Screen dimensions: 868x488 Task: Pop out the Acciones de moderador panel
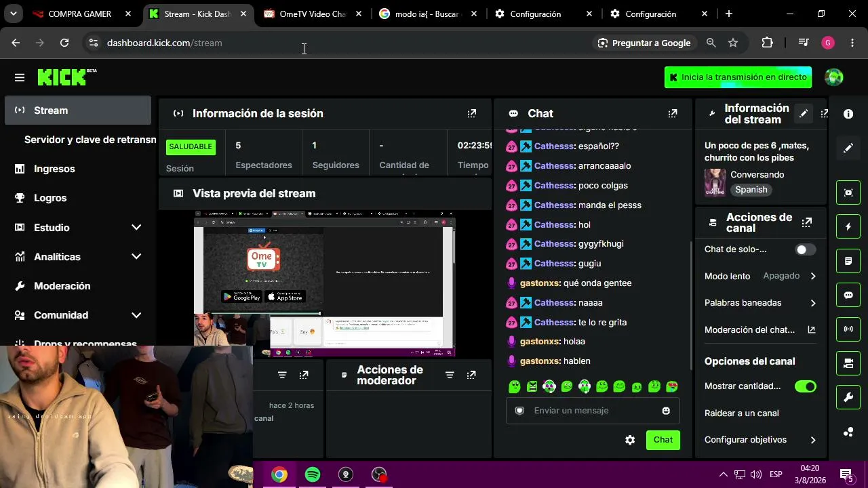471,375
